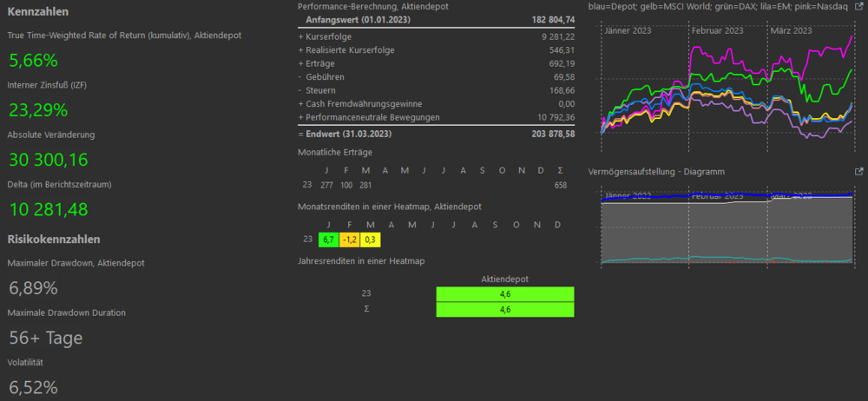Open the benchmark comparison chart in new window

859,7
